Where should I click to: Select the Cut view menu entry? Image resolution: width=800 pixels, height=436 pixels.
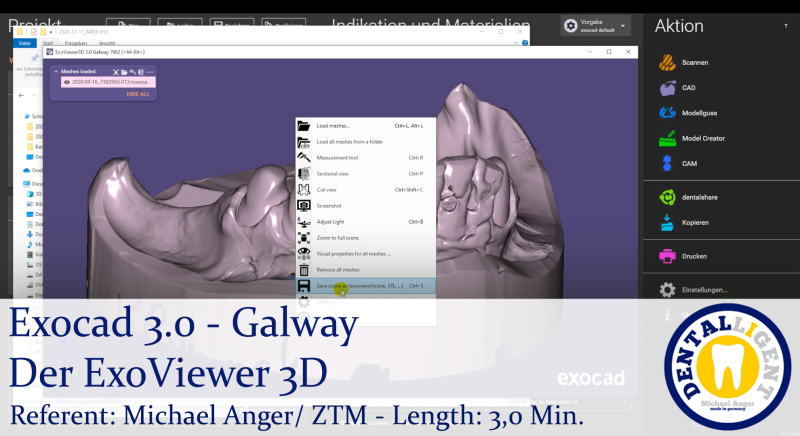pos(366,190)
